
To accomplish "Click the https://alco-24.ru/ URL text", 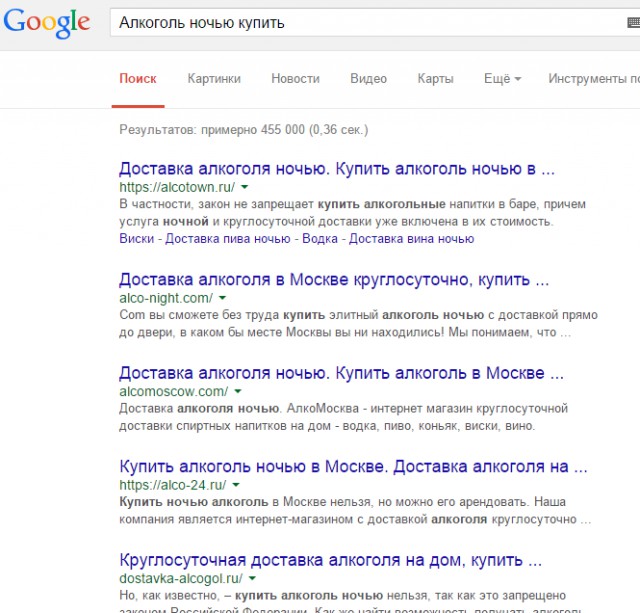I will point(173,484).
